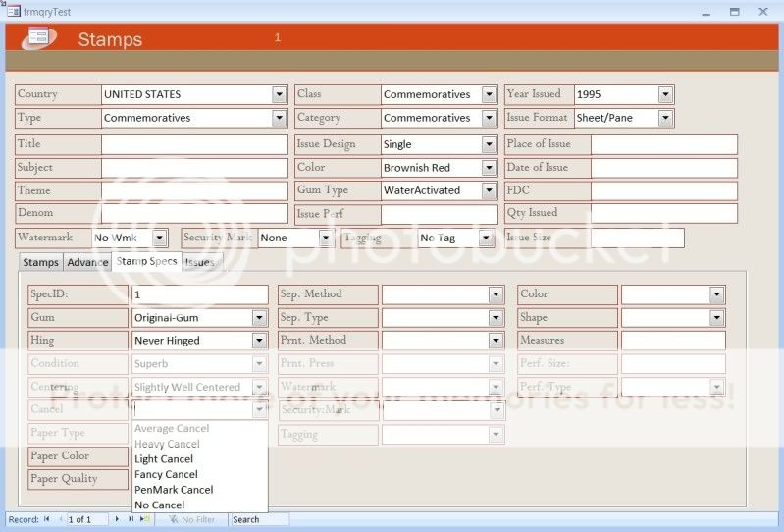Image resolution: width=784 pixels, height=532 pixels.
Task: Select Fancy Cancel option
Action: tap(200, 474)
